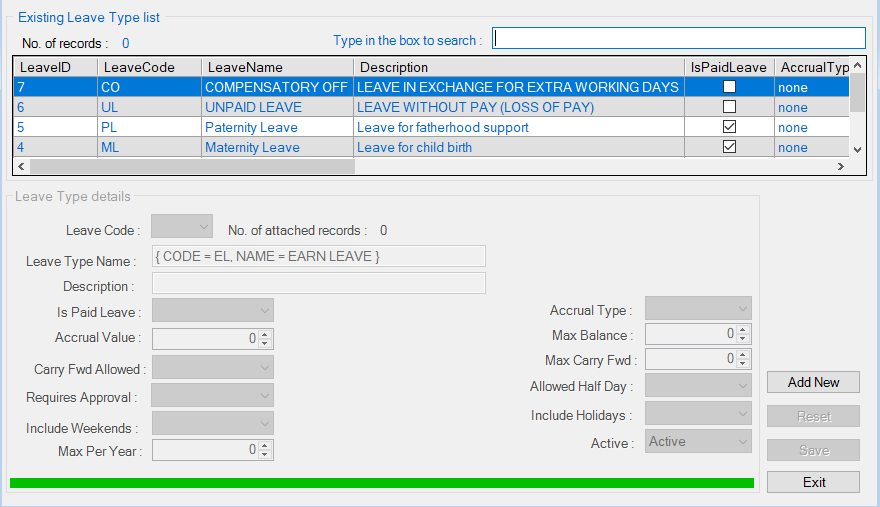This screenshot has height=507, width=880.
Task: Uncheck IsPaidLeave for Paternity Leave row
Action: click(729, 127)
